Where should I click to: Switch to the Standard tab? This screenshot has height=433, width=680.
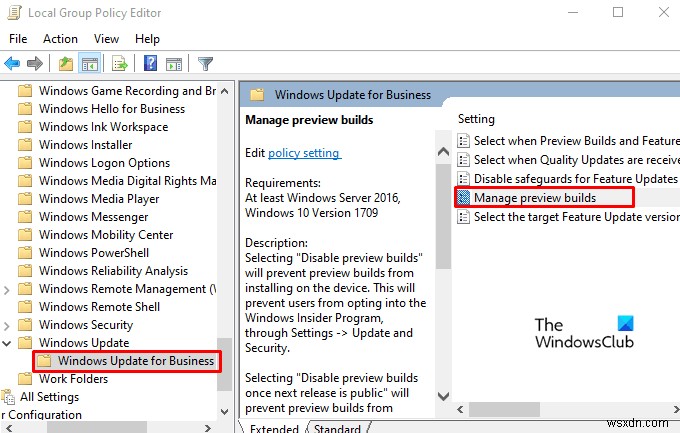click(337, 428)
